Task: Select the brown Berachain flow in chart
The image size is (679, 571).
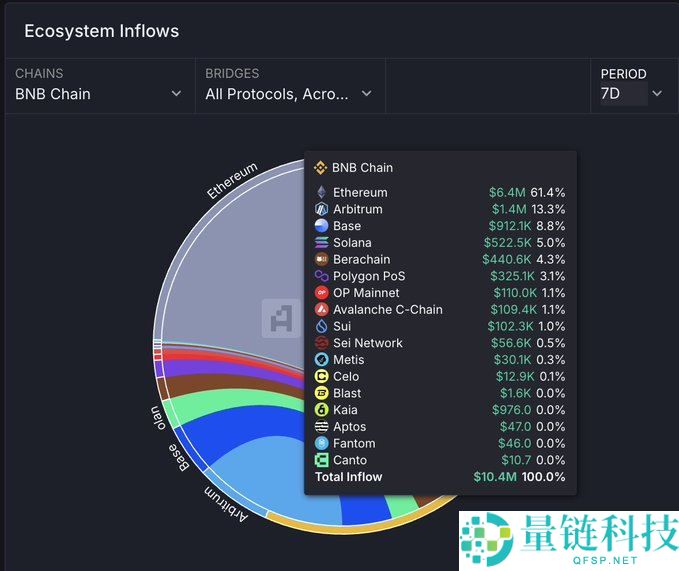Action: click(x=234, y=383)
